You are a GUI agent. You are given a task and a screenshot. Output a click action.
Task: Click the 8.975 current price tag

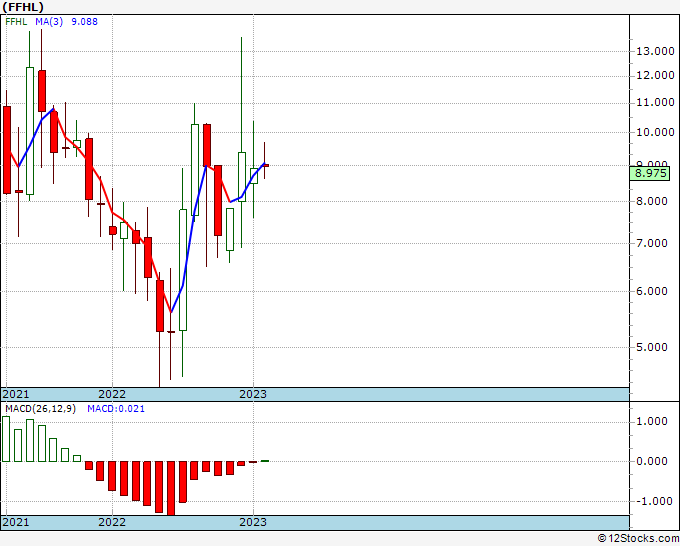[650, 173]
